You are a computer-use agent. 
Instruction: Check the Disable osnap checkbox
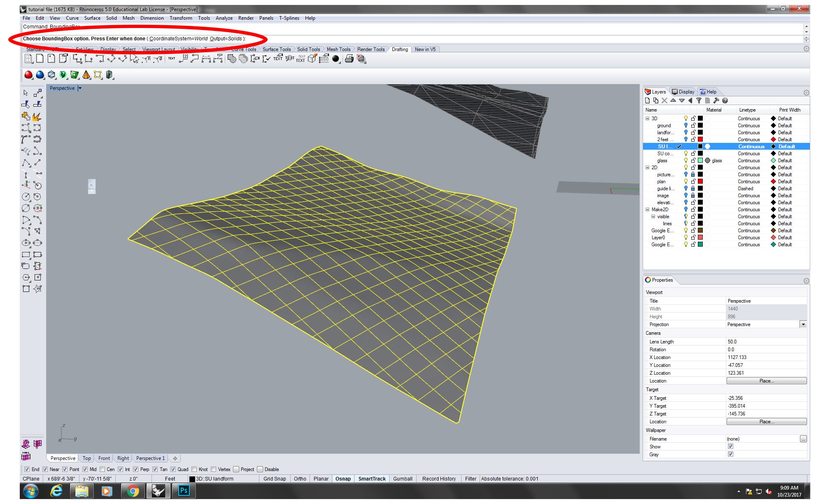point(260,469)
